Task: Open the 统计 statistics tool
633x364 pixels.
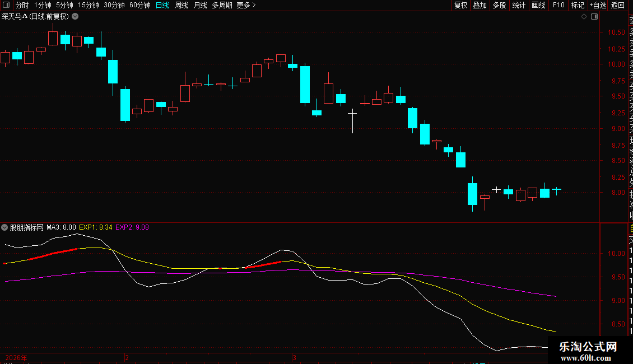Action: 519,5
